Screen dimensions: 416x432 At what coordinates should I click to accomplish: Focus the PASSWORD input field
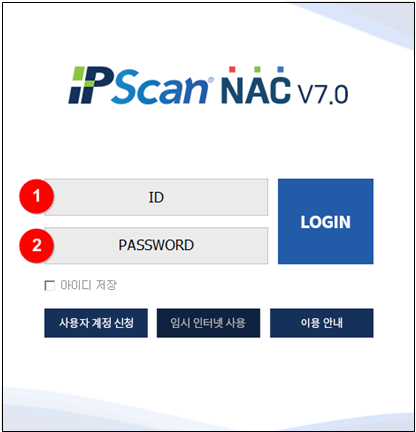coord(156,245)
